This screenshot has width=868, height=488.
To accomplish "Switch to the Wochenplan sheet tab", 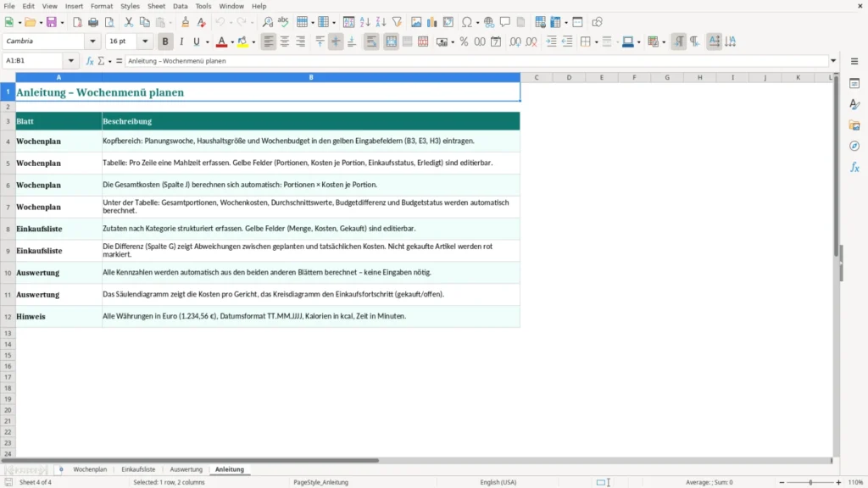I will pos(90,469).
